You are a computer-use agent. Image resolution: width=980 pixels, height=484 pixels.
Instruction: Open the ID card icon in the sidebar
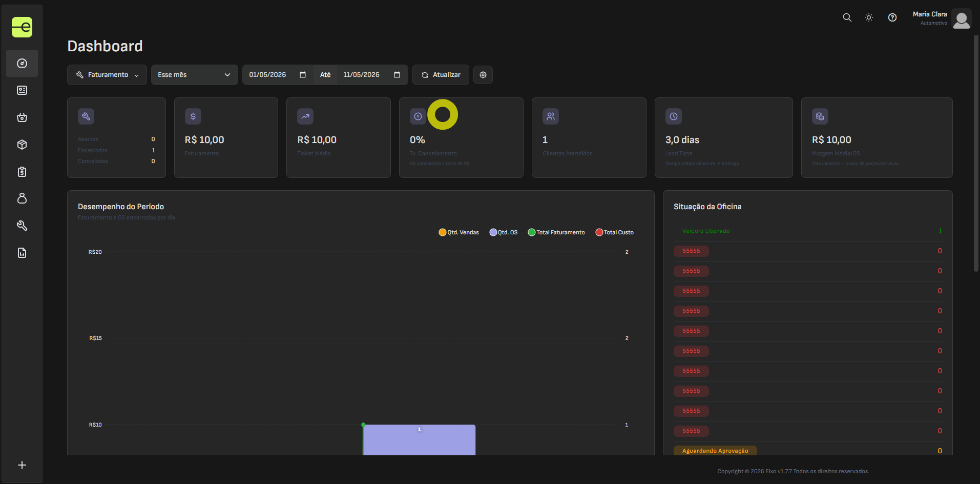pyautogui.click(x=22, y=90)
